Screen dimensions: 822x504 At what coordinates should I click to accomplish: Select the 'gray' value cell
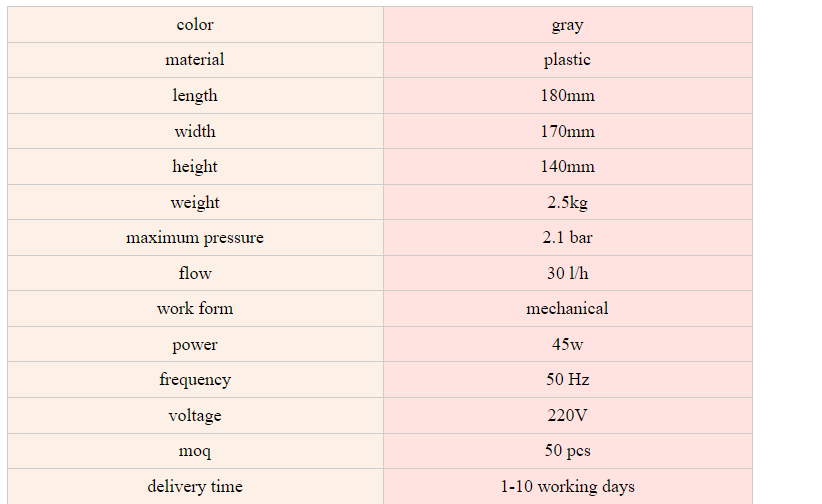coord(567,25)
